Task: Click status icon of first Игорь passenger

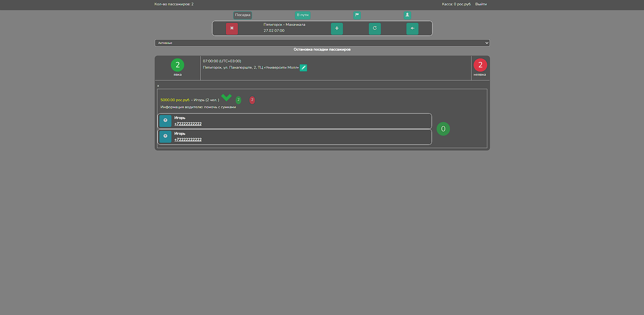Action: [x=165, y=121]
